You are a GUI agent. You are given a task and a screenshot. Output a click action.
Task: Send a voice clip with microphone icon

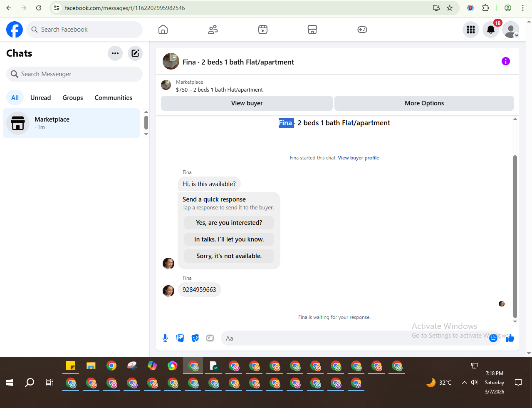coord(165,338)
